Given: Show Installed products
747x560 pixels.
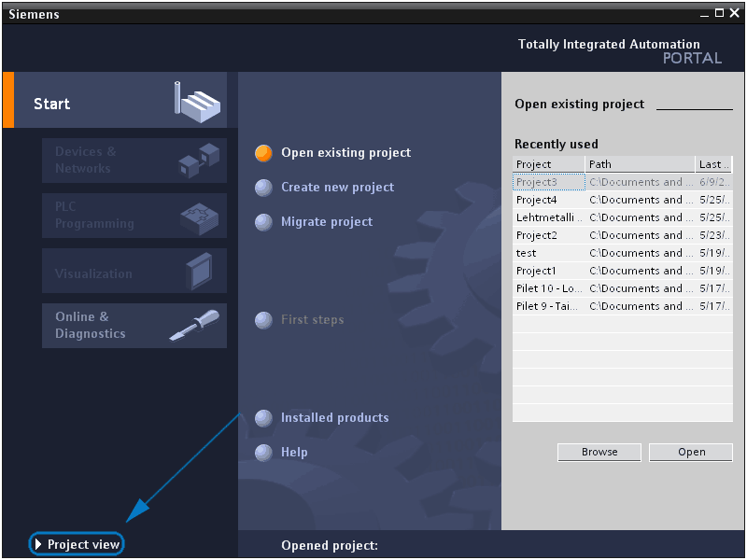Looking at the screenshot, I should pyautogui.click(x=335, y=418).
